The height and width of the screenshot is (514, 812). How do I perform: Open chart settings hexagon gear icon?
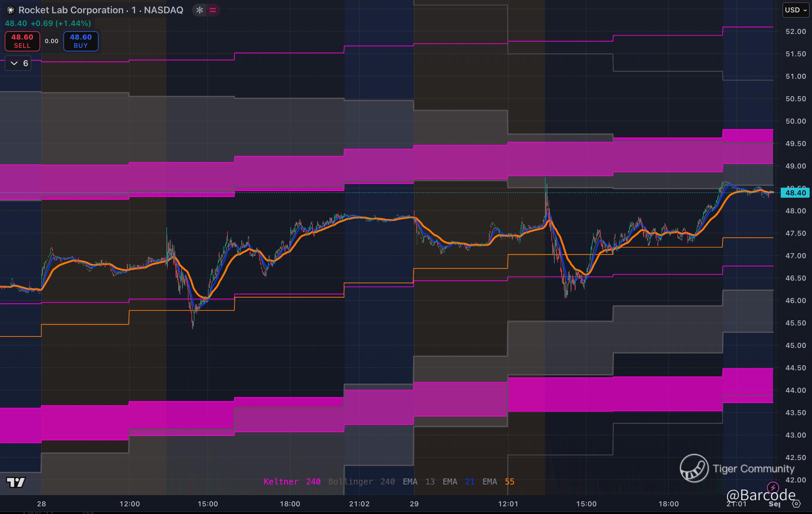[x=796, y=504]
